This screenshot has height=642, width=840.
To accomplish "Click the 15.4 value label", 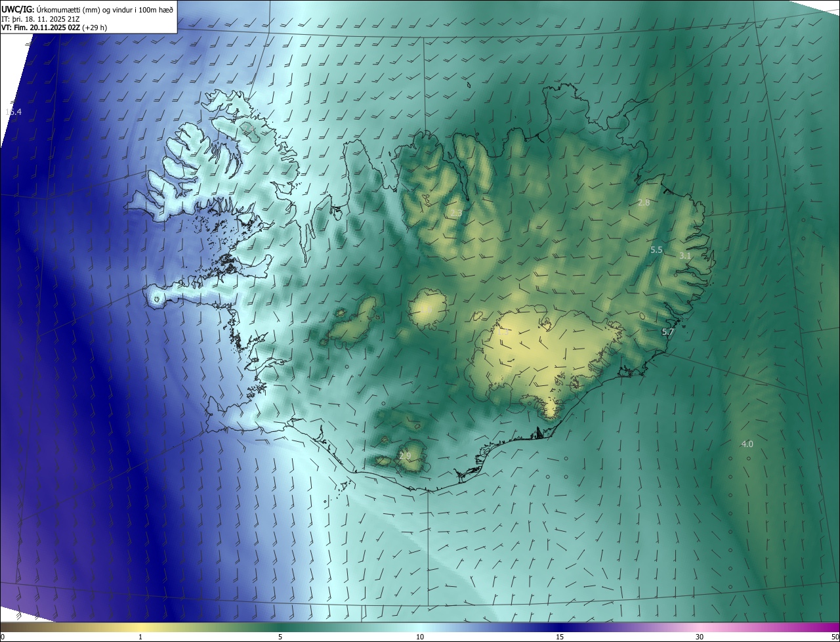I will pyautogui.click(x=13, y=112).
